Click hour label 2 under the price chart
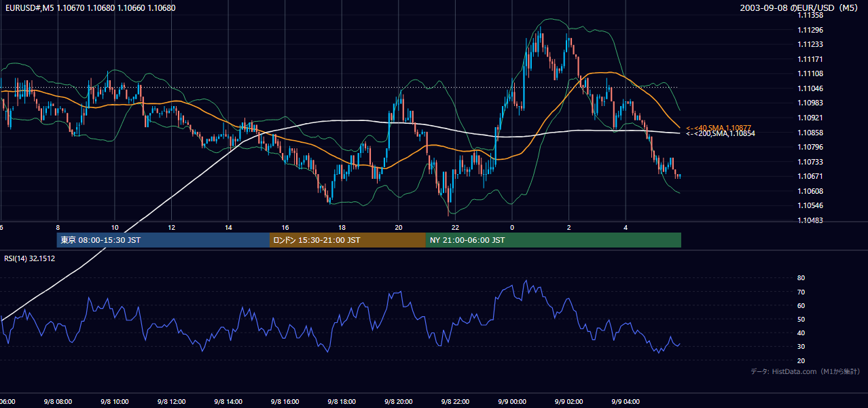Screen dimensions: 868x408 [569, 227]
